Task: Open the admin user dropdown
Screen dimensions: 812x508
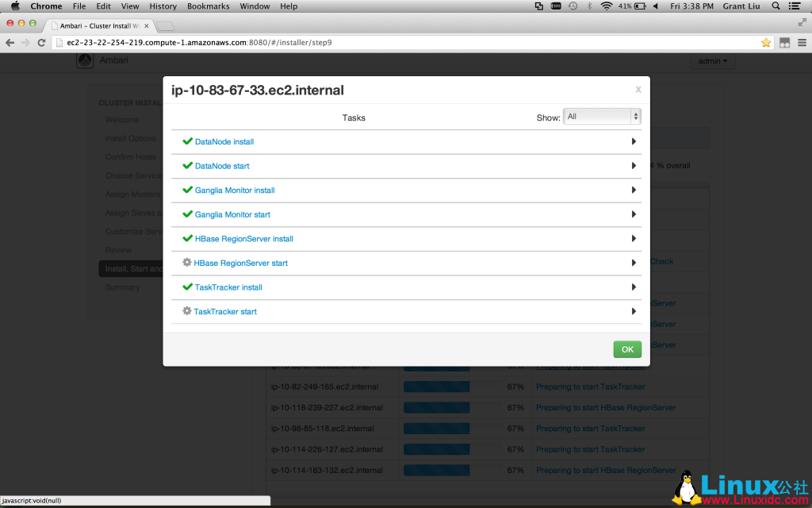Action: pyautogui.click(x=711, y=60)
